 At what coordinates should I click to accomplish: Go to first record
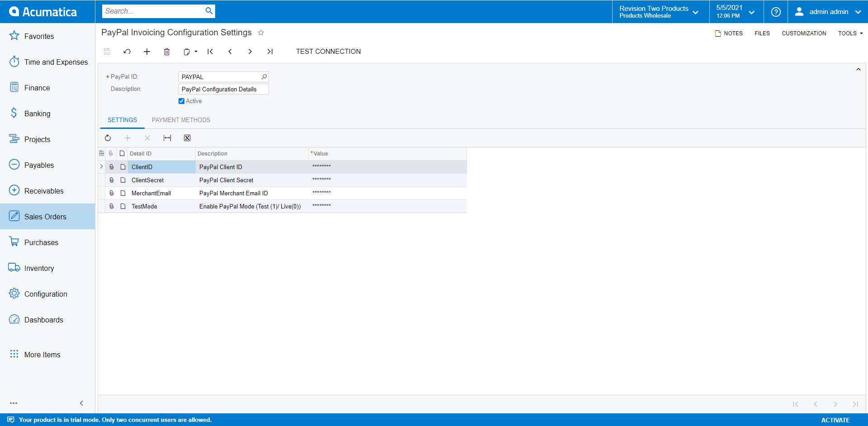click(210, 52)
